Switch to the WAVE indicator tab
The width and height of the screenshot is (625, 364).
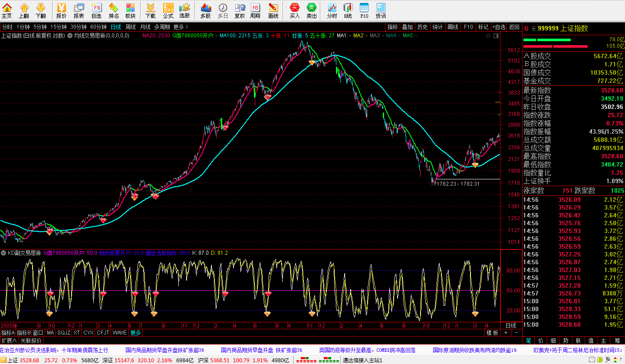pos(119,333)
